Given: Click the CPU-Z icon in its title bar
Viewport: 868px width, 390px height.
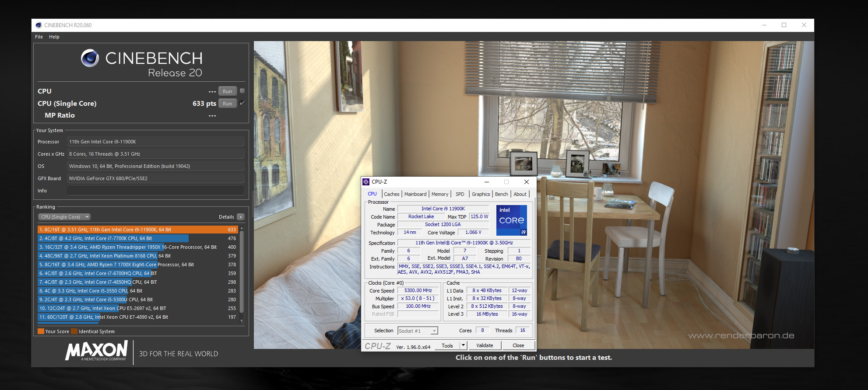Looking at the screenshot, I should coord(366,182).
